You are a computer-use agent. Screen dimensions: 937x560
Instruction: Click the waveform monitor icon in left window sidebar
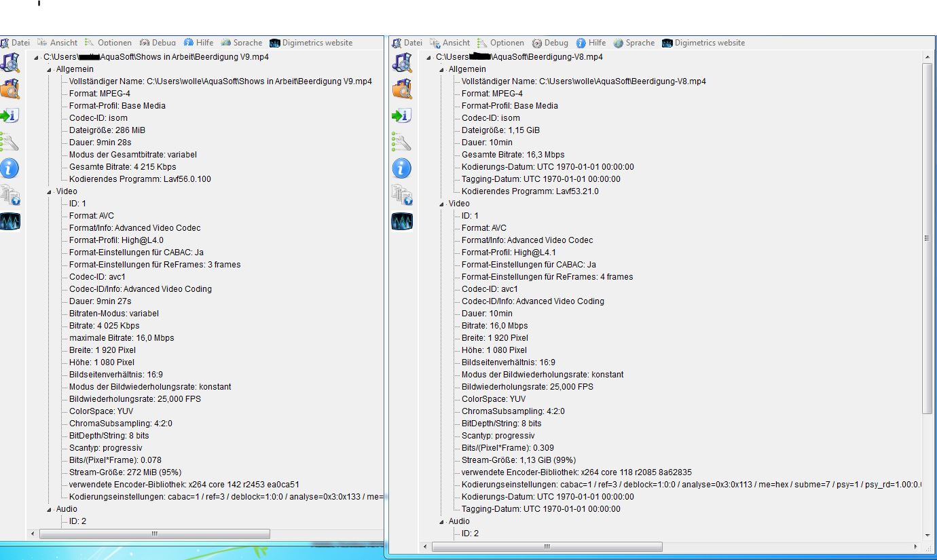click(x=10, y=221)
